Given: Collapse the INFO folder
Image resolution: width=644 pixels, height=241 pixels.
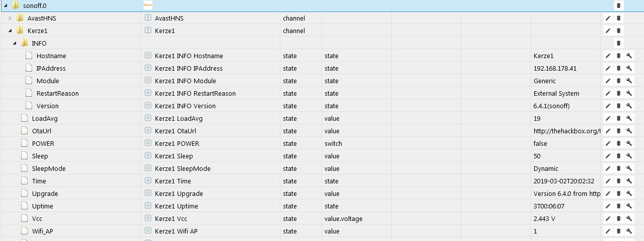Looking at the screenshot, I should tap(15, 43).
